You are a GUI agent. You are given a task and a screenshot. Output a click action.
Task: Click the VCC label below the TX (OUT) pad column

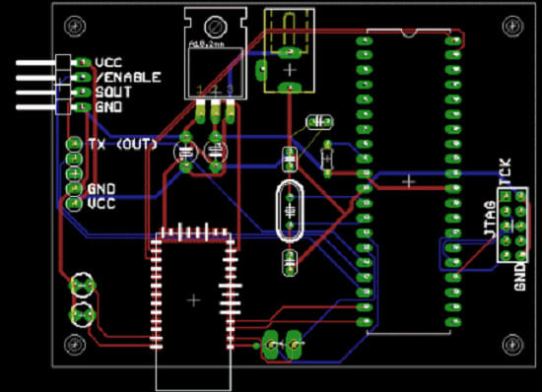point(102,204)
